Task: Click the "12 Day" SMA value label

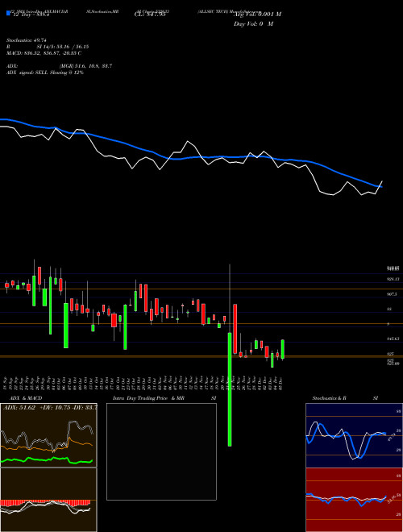Action: coord(31,15)
